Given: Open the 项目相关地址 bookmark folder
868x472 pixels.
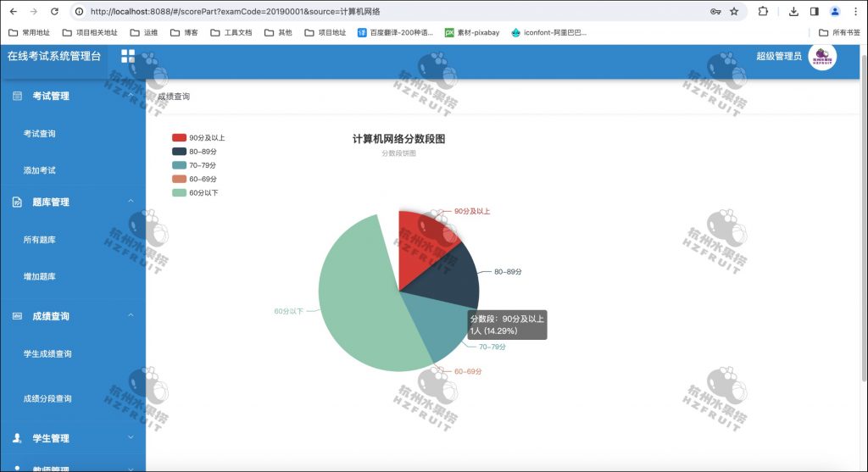Looking at the screenshot, I should (x=90, y=33).
